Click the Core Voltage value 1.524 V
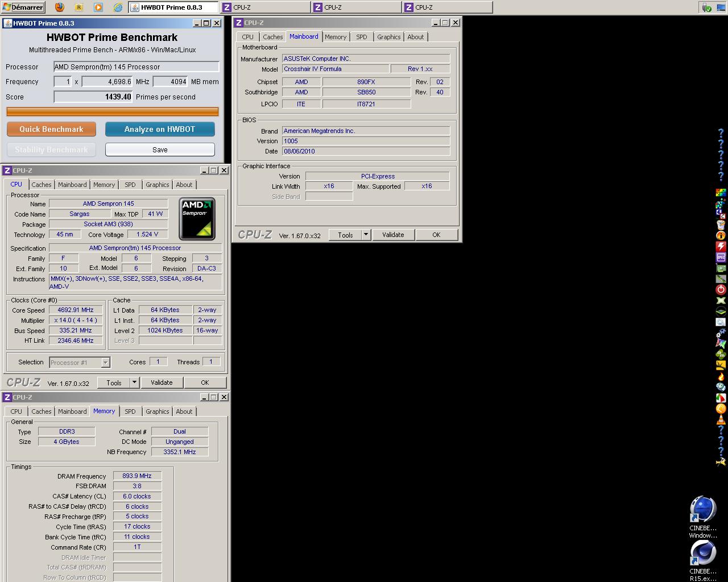728x582 pixels. tap(147, 234)
